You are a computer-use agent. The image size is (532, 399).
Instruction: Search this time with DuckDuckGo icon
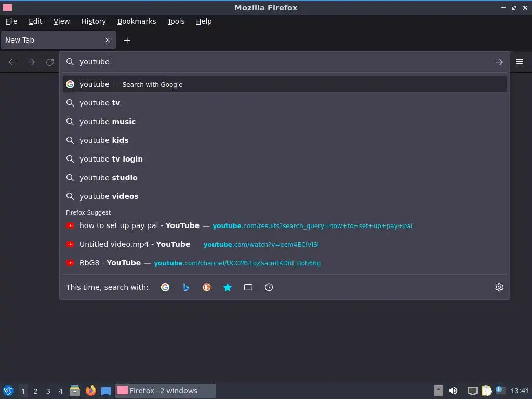[x=207, y=287]
